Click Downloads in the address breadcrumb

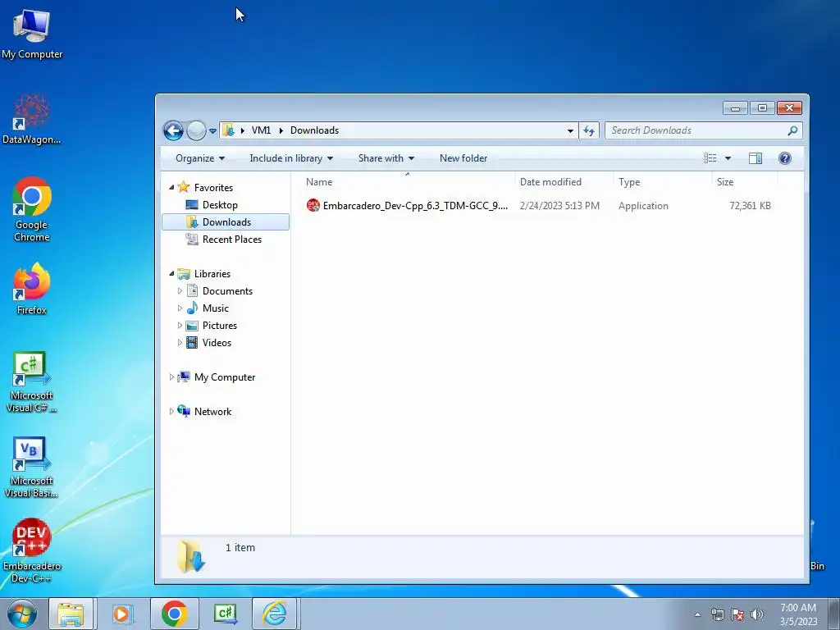pos(314,130)
